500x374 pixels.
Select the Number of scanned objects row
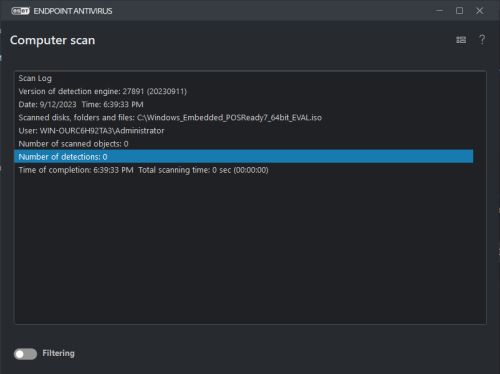pos(244,144)
